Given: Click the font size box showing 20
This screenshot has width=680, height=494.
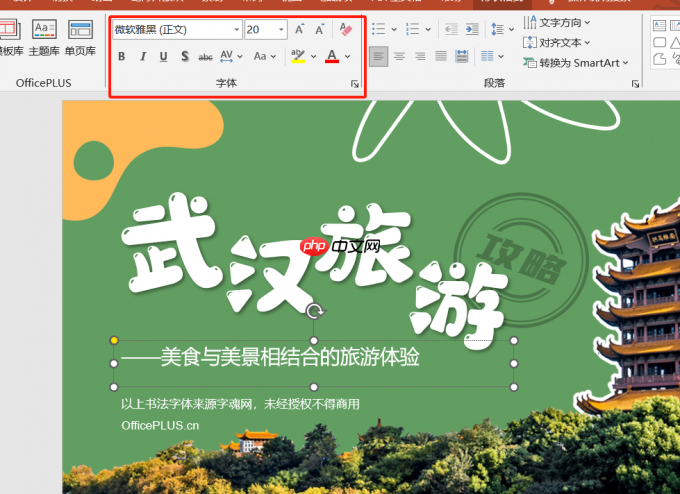Looking at the screenshot, I should pos(261,29).
